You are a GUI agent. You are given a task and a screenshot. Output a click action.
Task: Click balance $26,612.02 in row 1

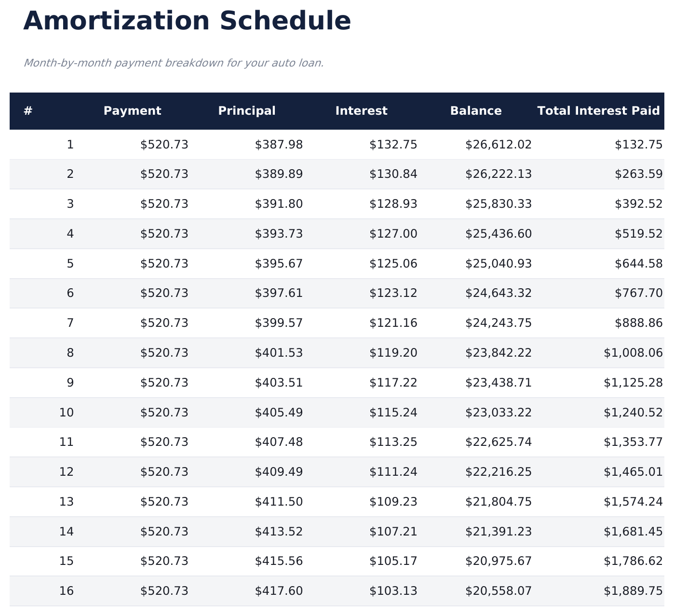498,145
